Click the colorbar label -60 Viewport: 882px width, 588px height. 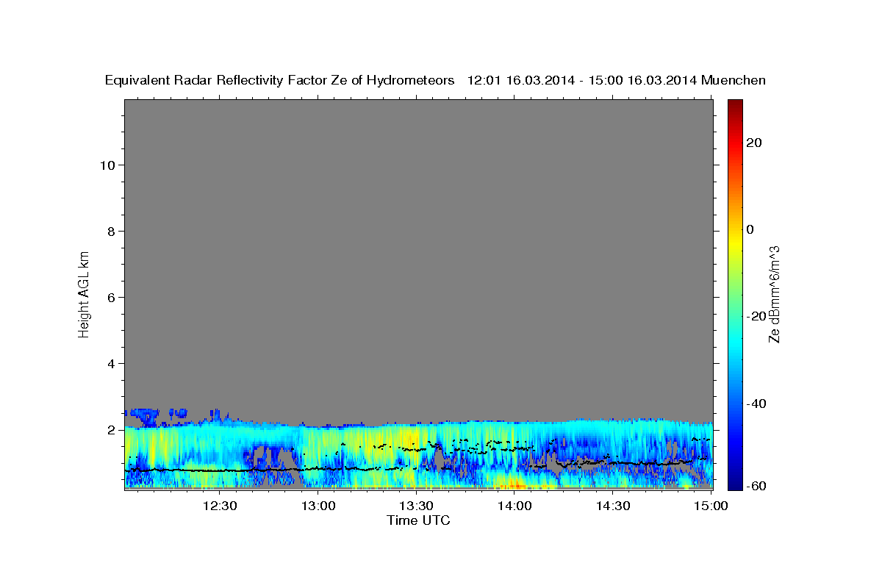(x=755, y=487)
